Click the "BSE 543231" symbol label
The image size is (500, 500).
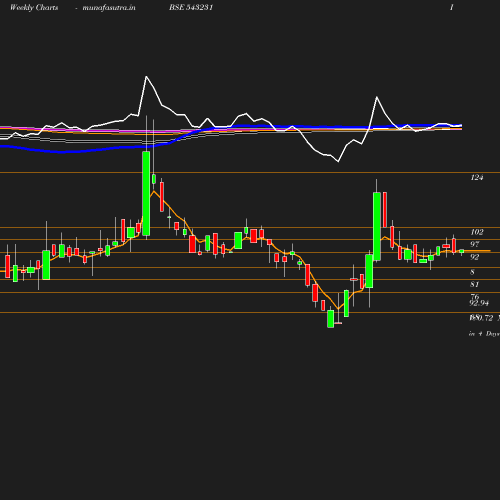click(191, 7)
